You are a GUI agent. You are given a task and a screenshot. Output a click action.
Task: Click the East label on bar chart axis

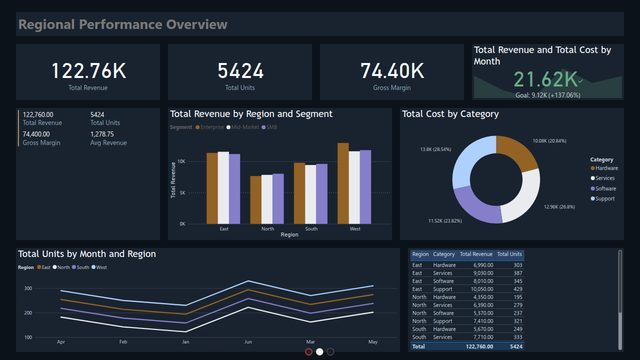pyautogui.click(x=224, y=229)
